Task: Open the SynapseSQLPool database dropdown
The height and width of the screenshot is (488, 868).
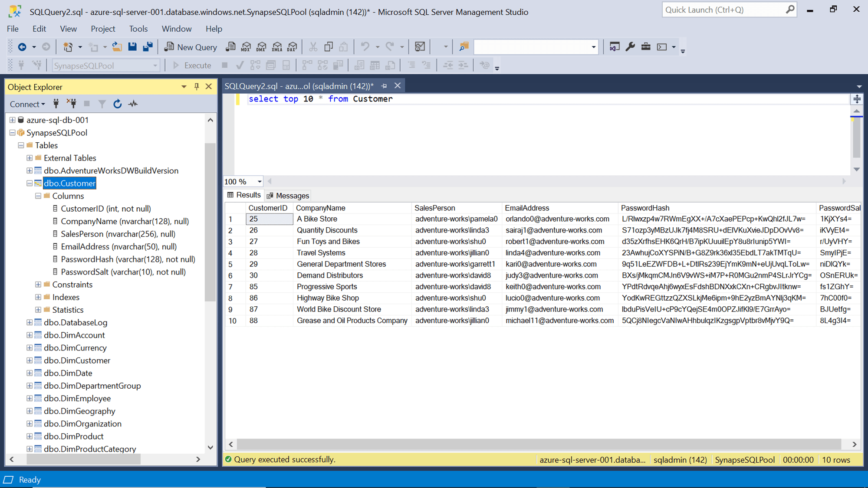Action: [x=155, y=65]
